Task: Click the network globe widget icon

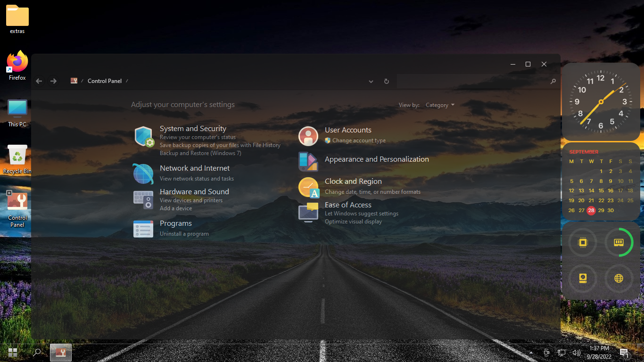Action: (x=619, y=279)
